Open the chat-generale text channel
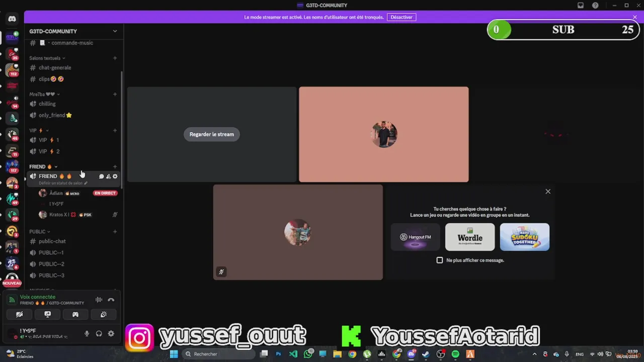Image resolution: width=644 pixels, height=362 pixels. coord(73,68)
